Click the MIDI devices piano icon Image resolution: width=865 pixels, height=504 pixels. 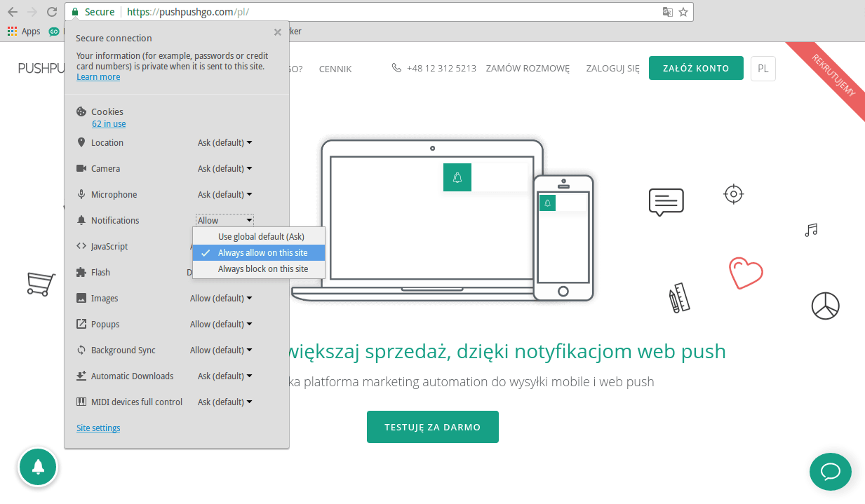(81, 402)
